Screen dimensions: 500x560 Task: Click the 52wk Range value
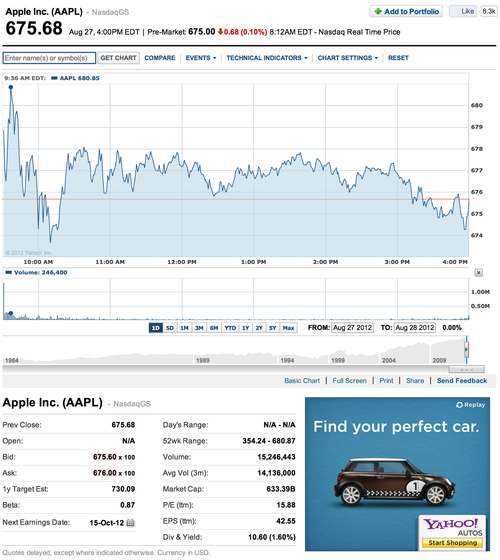coord(269,441)
